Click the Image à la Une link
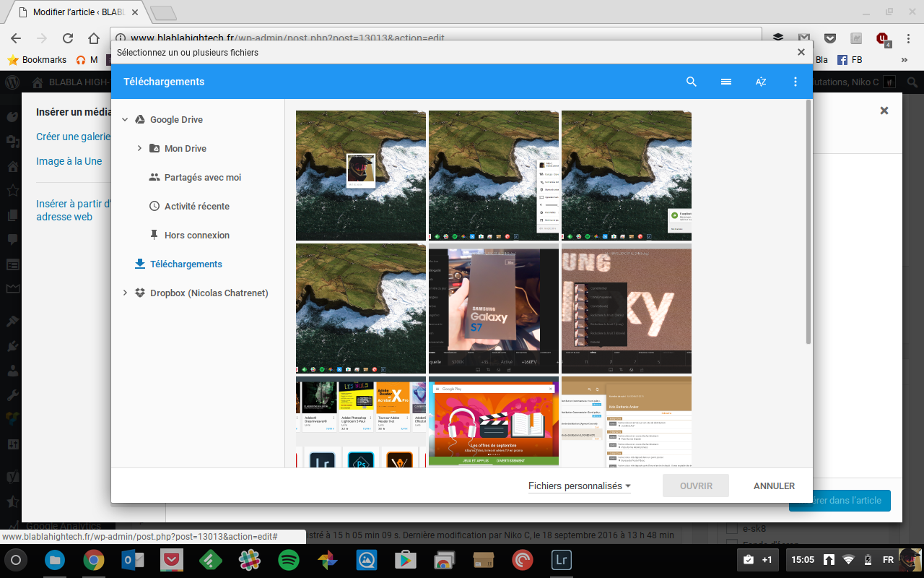Image resolution: width=924 pixels, height=578 pixels. click(69, 161)
